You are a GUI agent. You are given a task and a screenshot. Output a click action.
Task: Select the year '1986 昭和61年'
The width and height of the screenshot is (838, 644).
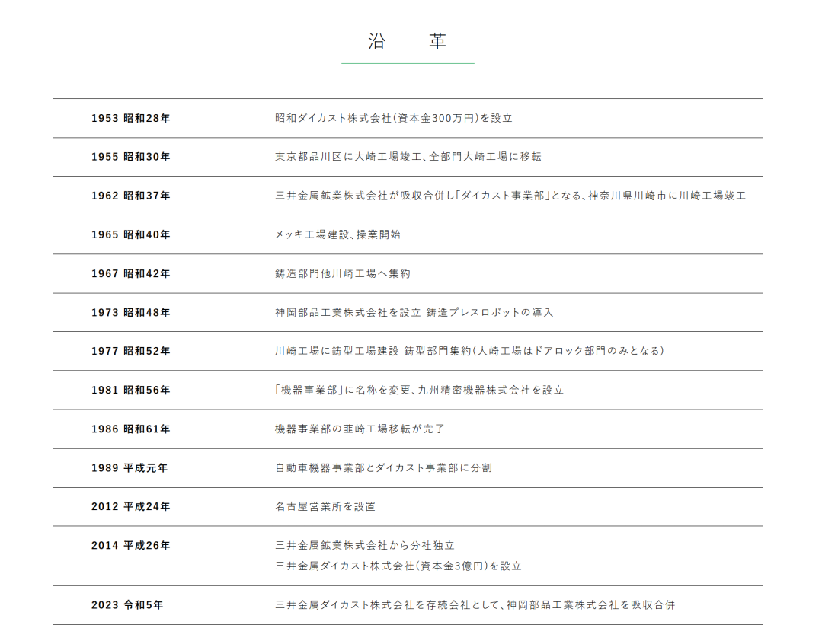click(x=131, y=429)
